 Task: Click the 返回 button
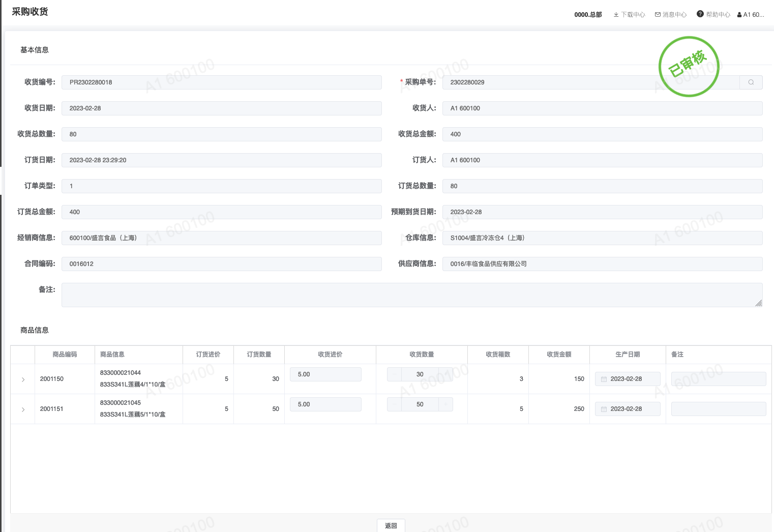tap(391, 525)
